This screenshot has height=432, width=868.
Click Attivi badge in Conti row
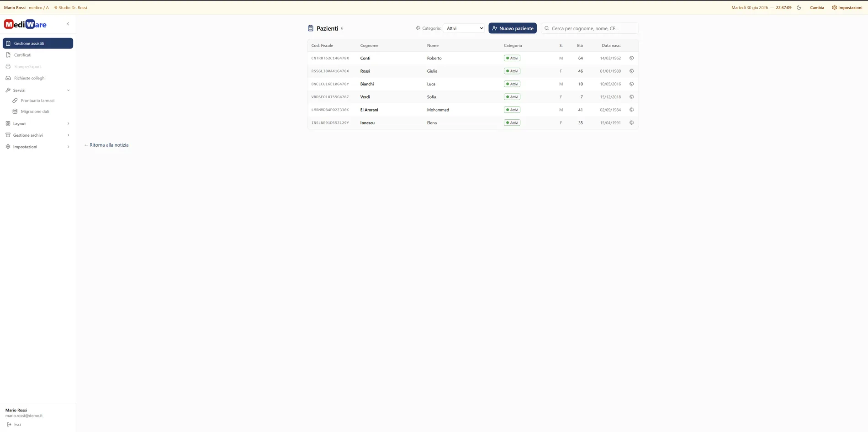pos(512,58)
